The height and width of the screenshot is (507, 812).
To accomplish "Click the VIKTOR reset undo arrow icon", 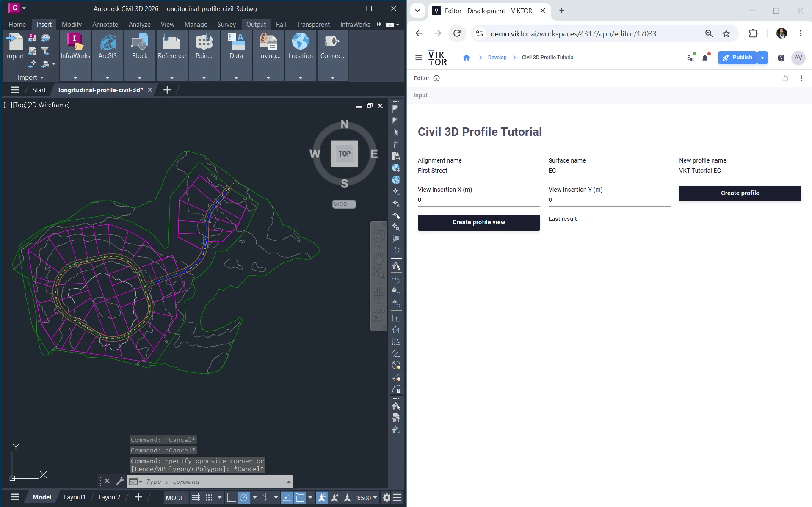I will point(785,78).
